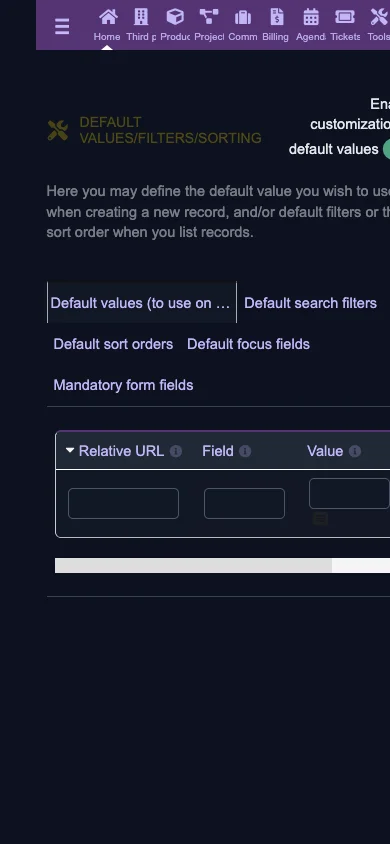
Task: Open Projects module
Action: (x=209, y=25)
